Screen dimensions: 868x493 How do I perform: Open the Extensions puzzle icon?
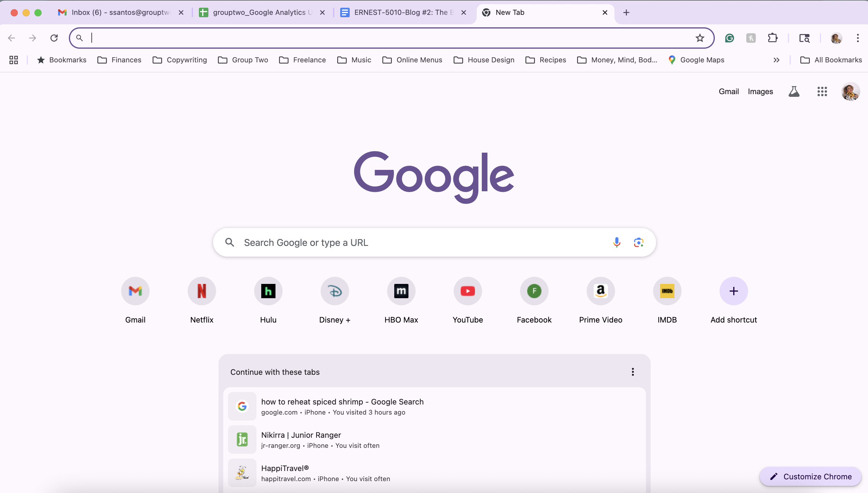pyautogui.click(x=773, y=38)
